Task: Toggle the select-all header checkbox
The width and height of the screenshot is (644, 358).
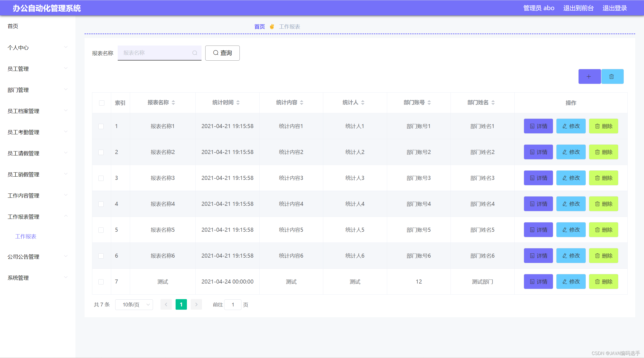Action: click(x=102, y=103)
